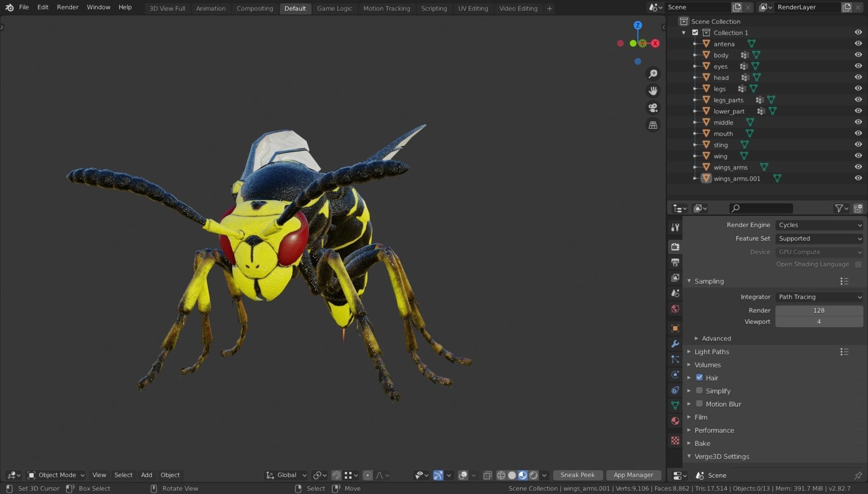The height and width of the screenshot is (494, 868).
Task: Click the outliner search field
Action: tap(761, 208)
